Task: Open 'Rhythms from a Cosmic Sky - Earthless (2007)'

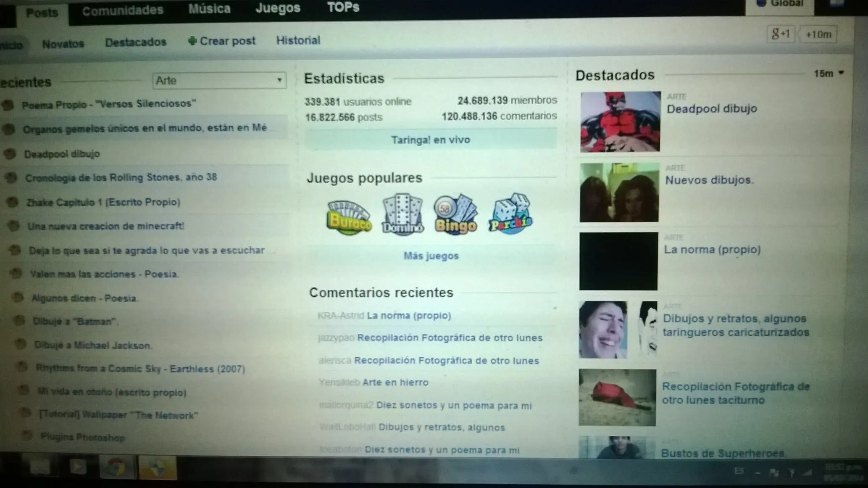Action: [140, 369]
